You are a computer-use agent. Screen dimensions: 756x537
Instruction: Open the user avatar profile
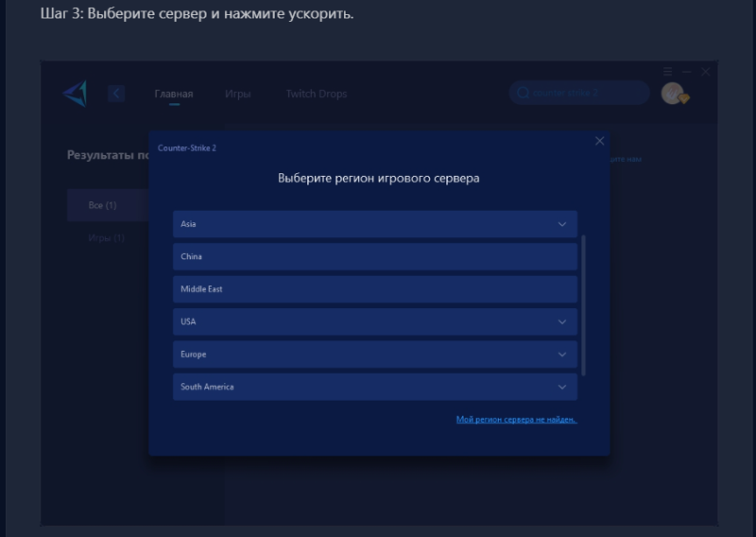click(x=673, y=93)
